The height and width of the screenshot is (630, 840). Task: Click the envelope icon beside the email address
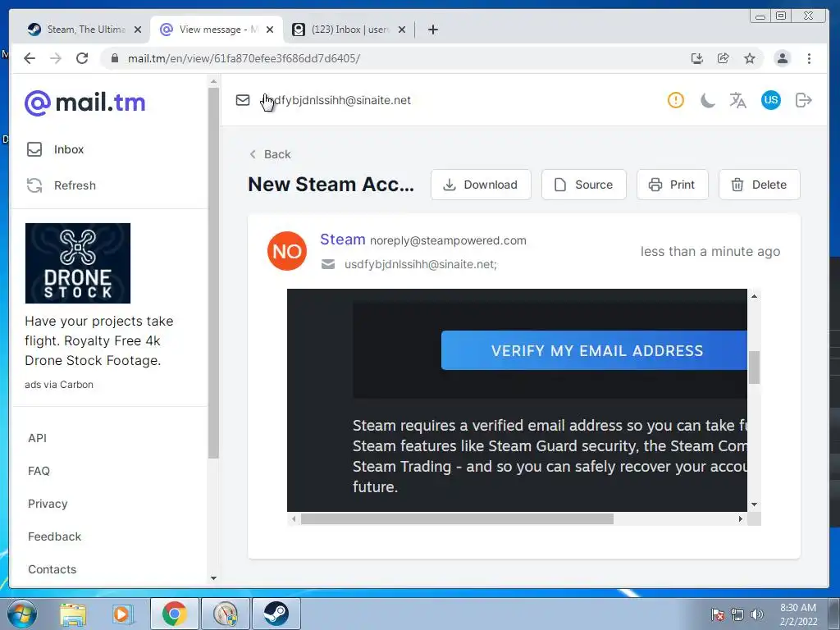(243, 100)
